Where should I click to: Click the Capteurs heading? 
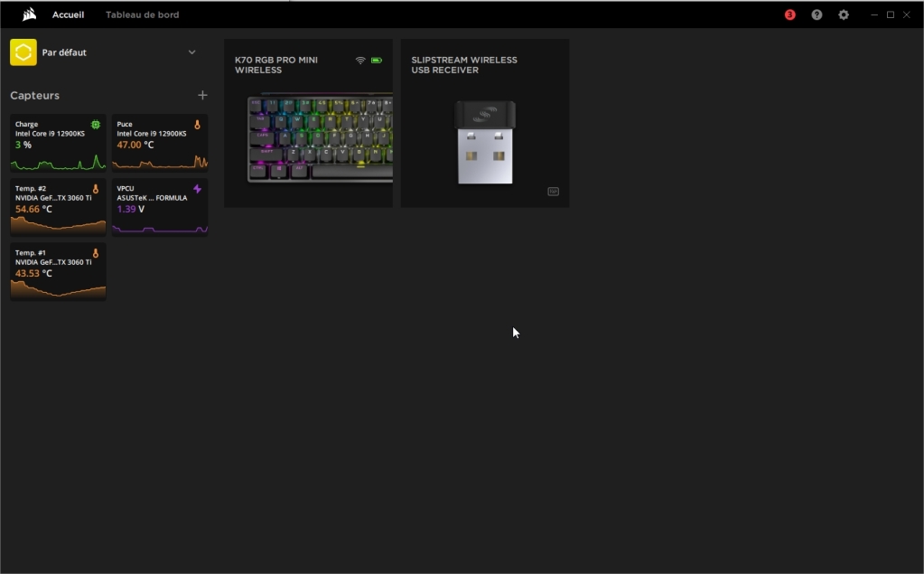(x=34, y=95)
